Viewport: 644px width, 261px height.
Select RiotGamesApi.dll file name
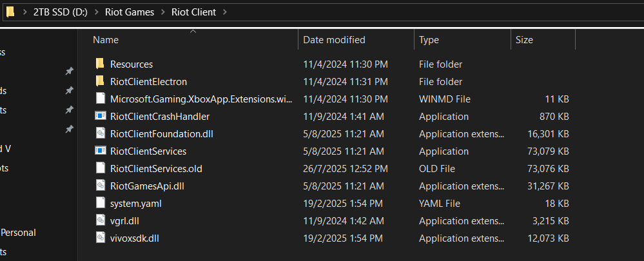(147, 186)
